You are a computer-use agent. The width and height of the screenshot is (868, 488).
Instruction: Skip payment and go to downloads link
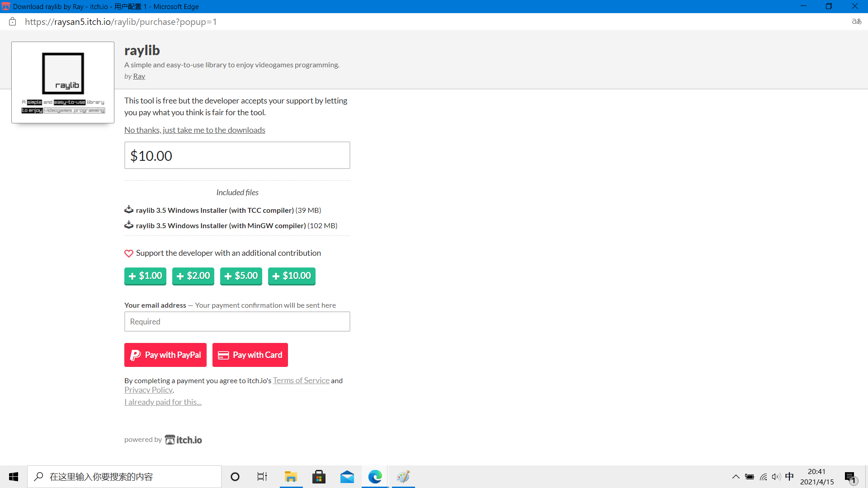[x=195, y=130]
